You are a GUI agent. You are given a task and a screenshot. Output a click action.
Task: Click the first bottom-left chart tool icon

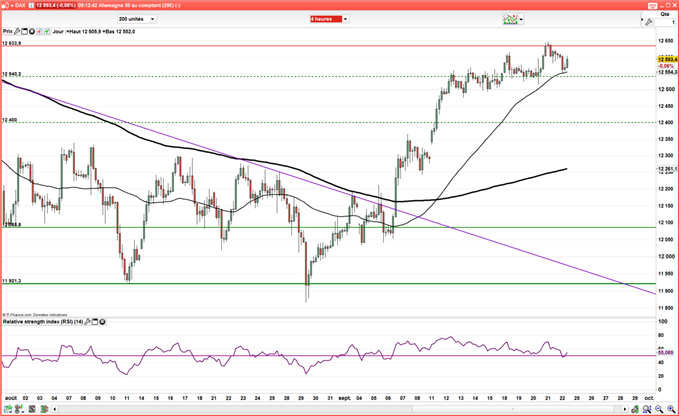[x=7, y=409]
